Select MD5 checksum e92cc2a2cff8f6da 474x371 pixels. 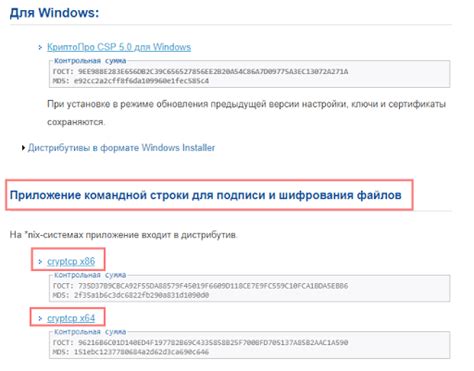(x=131, y=81)
